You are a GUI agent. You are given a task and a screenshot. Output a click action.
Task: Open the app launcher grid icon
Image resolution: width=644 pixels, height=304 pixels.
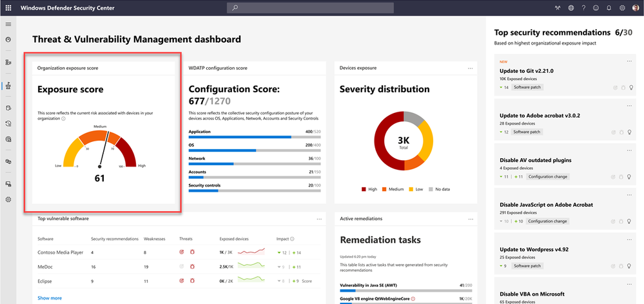(8, 8)
